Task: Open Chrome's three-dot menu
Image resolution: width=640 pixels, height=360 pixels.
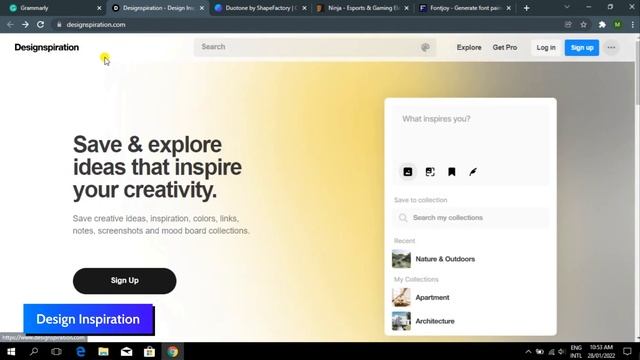Action: point(633,24)
